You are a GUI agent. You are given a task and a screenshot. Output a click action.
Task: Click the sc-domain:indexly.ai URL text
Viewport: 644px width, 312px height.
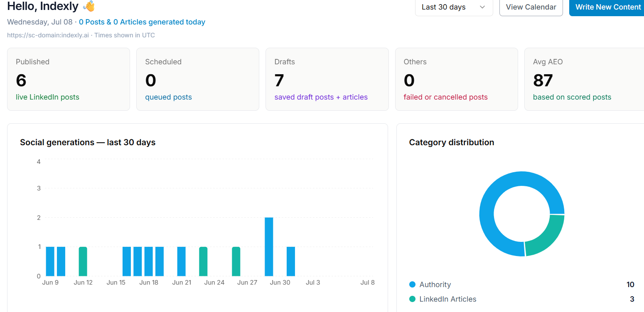(x=48, y=35)
